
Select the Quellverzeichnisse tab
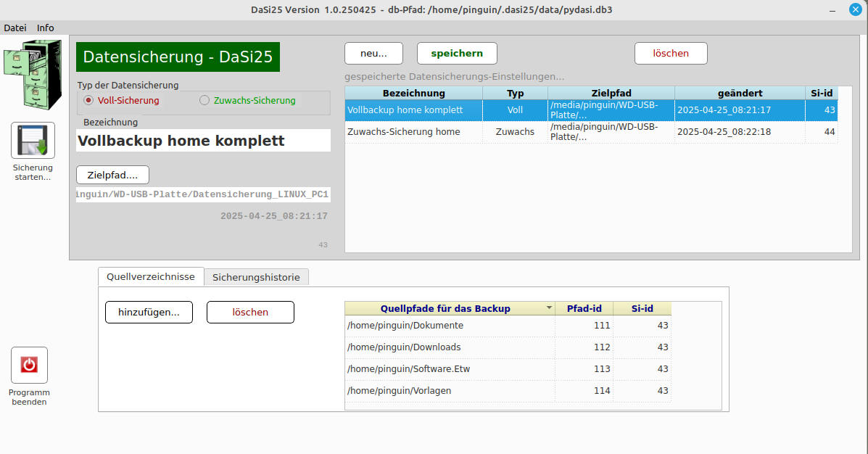pos(151,276)
